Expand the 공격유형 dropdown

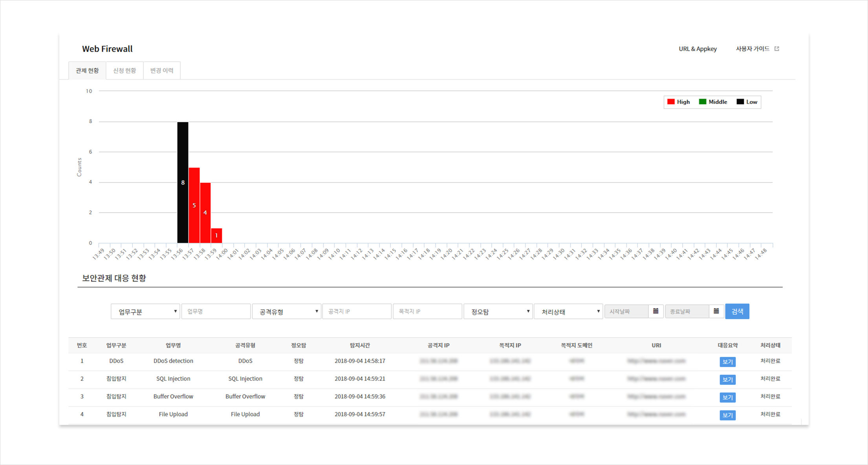(287, 311)
